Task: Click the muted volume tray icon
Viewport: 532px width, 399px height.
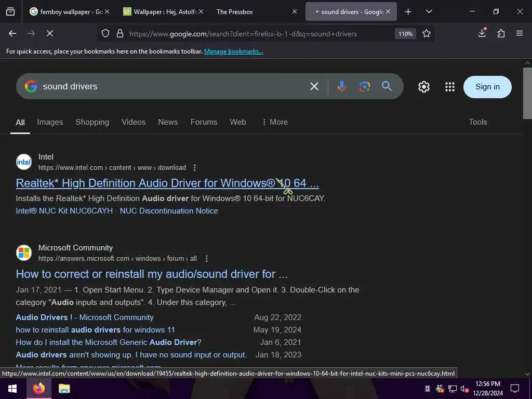Action: (464, 389)
